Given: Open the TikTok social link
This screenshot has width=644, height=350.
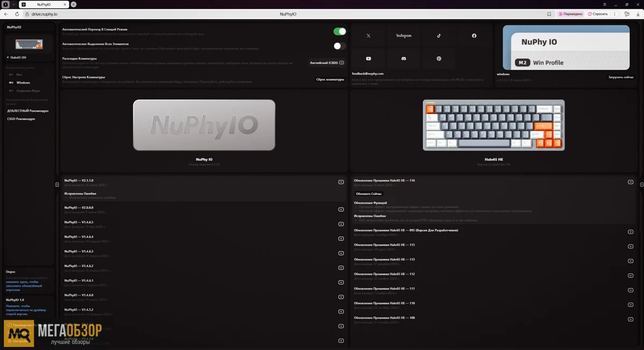Looking at the screenshot, I should coord(438,36).
